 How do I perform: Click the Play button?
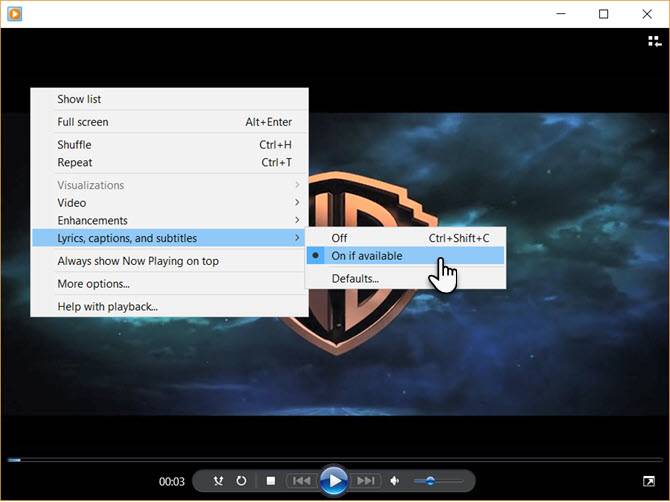(334, 481)
